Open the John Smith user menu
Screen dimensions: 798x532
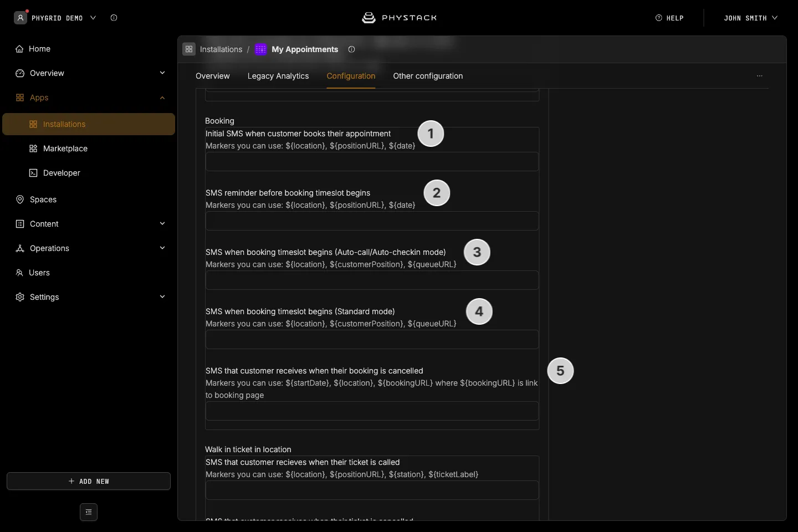point(751,18)
